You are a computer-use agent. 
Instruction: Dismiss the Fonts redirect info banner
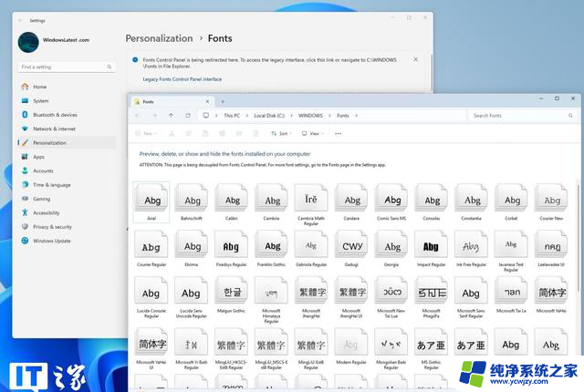pos(416,59)
